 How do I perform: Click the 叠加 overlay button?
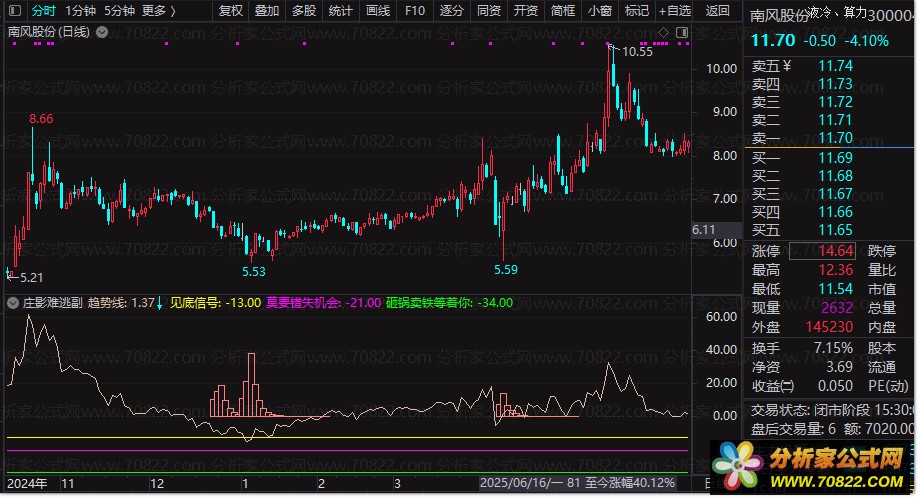[x=267, y=11]
